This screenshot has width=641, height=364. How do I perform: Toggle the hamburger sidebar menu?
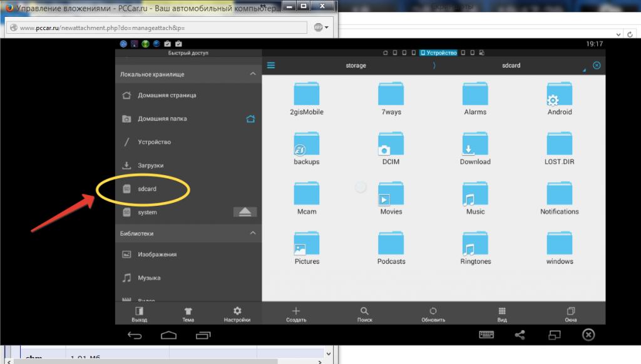(x=271, y=66)
